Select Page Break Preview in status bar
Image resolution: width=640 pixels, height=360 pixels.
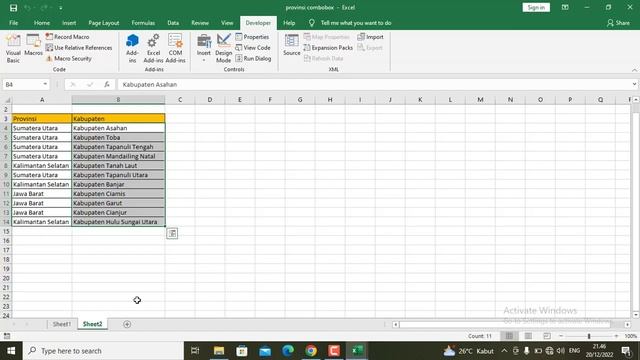[547, 336]
